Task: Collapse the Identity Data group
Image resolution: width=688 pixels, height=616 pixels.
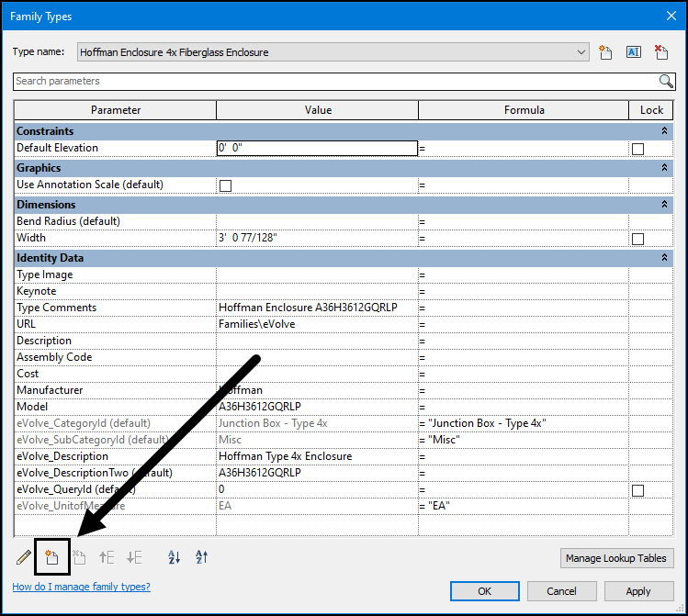Action: pos(664,258)
